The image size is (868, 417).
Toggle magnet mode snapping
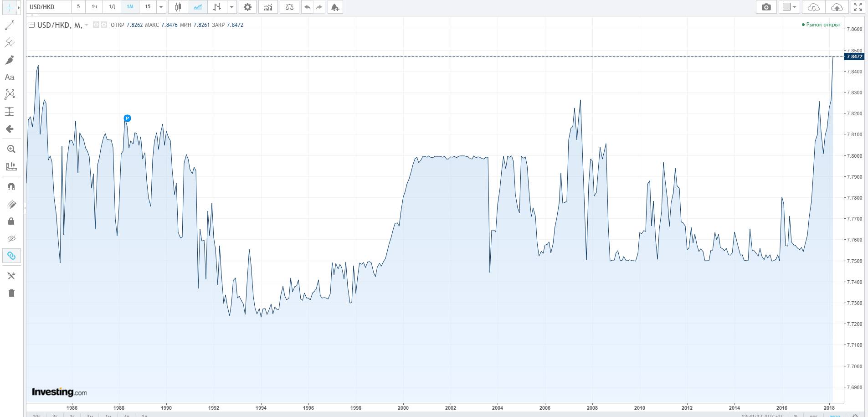(11, 186)
